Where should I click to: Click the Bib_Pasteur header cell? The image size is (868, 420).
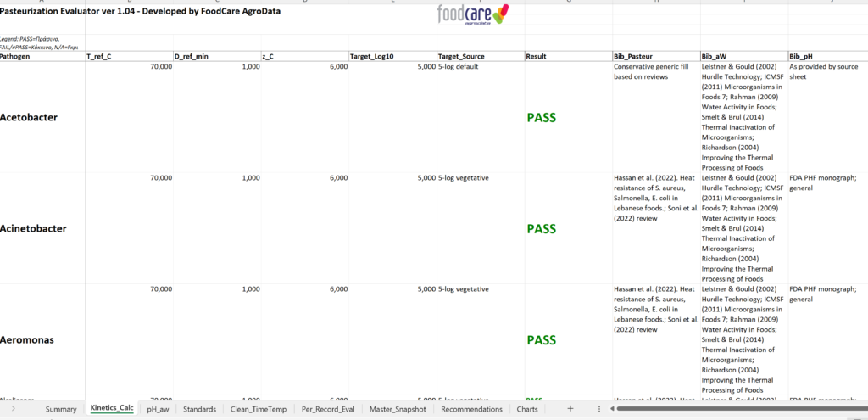coord(656,57)
